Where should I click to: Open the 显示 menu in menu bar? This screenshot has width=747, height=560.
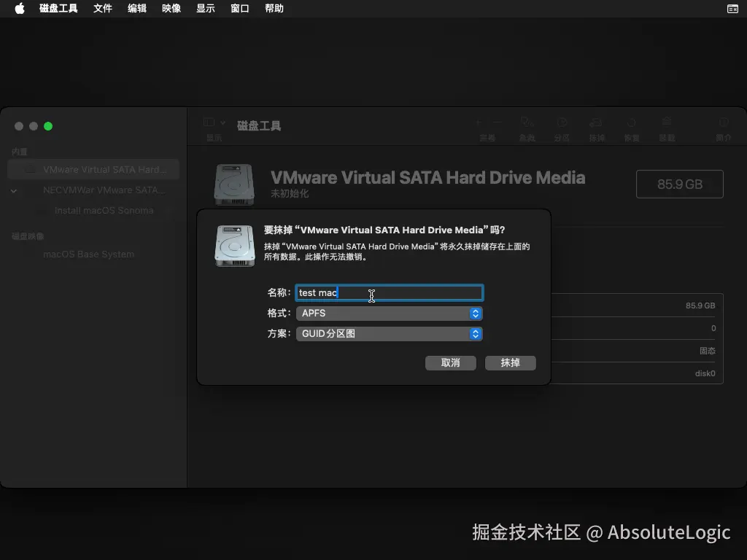205,8
